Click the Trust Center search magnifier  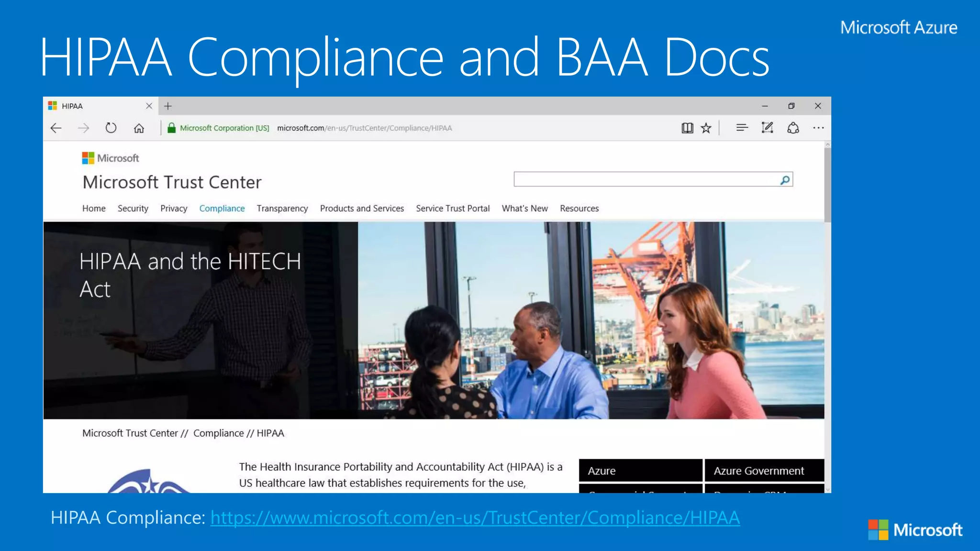tap(785, 180)
